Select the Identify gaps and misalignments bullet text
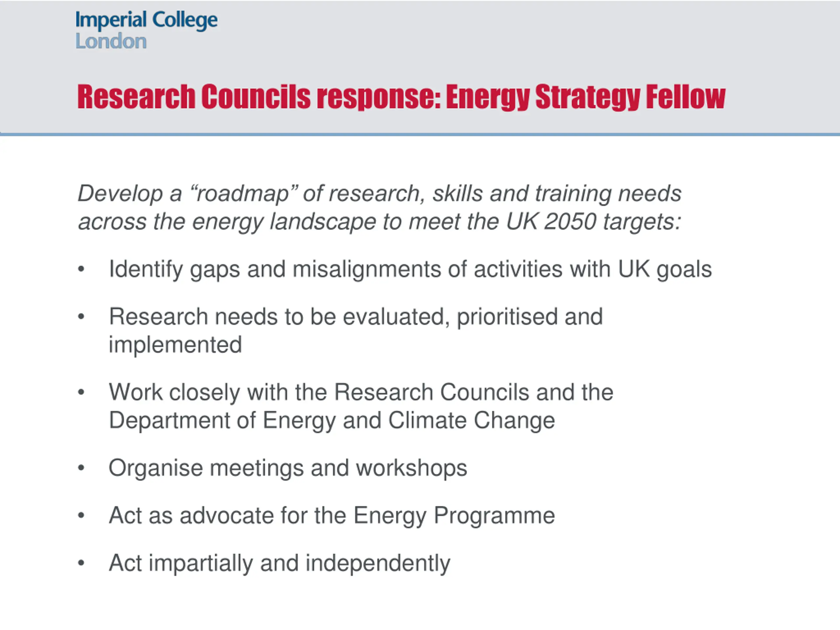This screenshot has width=840, height=630. [x=410, y=270]
